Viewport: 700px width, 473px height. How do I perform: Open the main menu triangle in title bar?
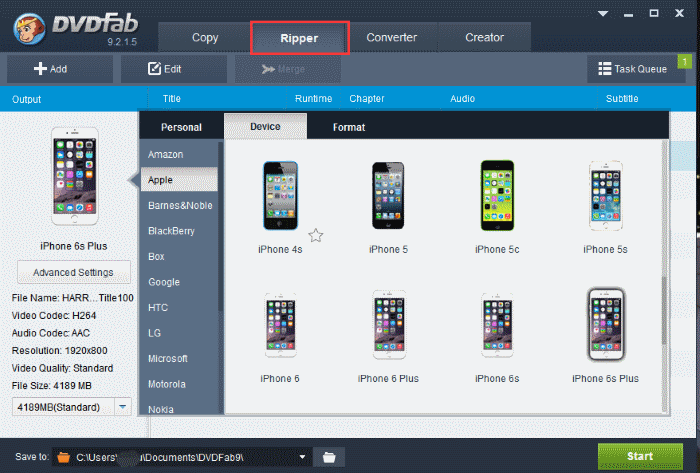click(603, 14)
